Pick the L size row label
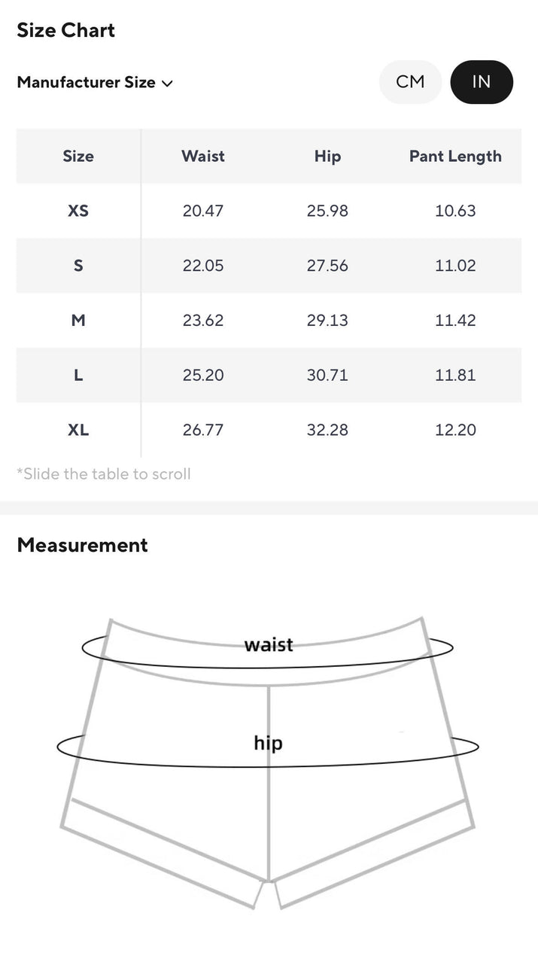Image resolution: width=538 pixels, height=980 pixels. (78, 375)
